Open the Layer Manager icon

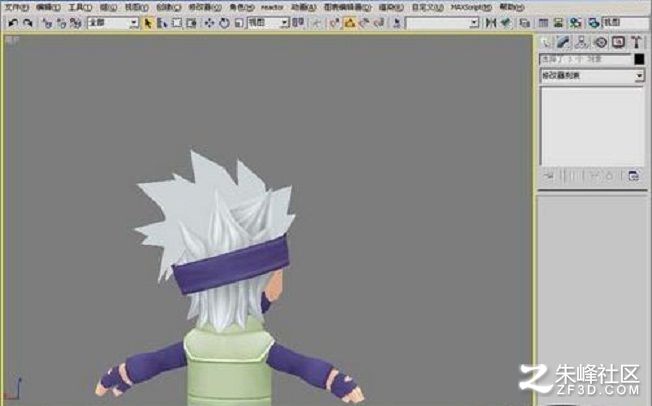point(525,23)
